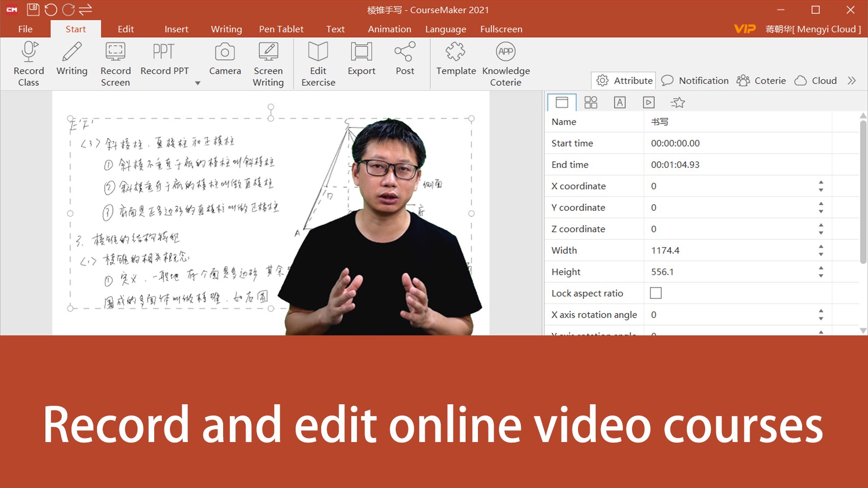The height and width of the screenshot is (488, 868).
Task: Increase Z coordinate value
Action: click(821, 225)
